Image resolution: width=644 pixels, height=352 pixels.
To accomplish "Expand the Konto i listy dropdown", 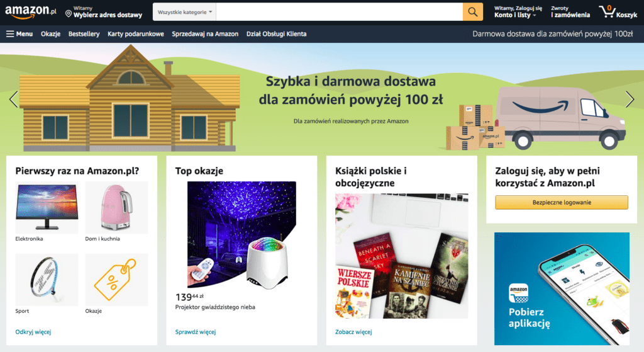I will click(x=518, y=12).
